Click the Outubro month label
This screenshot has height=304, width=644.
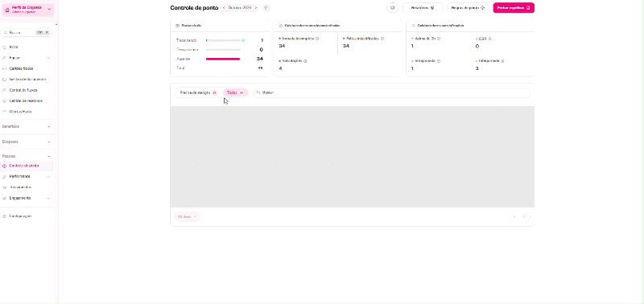239,7
